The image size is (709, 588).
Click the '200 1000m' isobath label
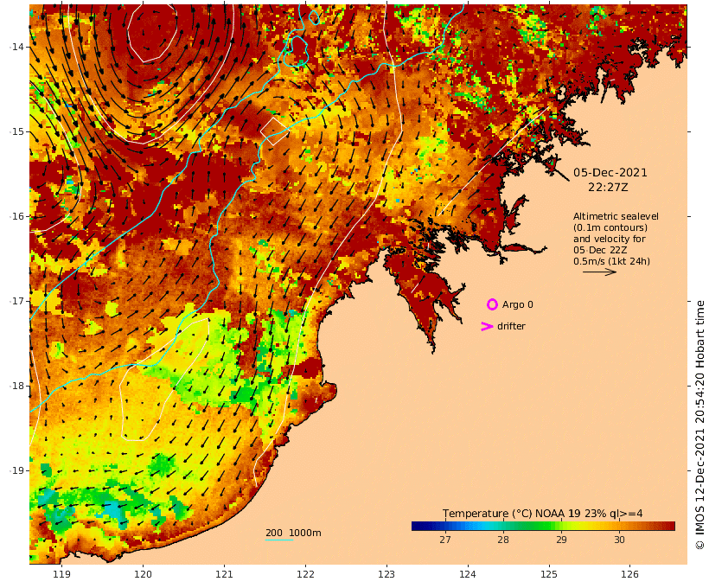coord(293,533)
